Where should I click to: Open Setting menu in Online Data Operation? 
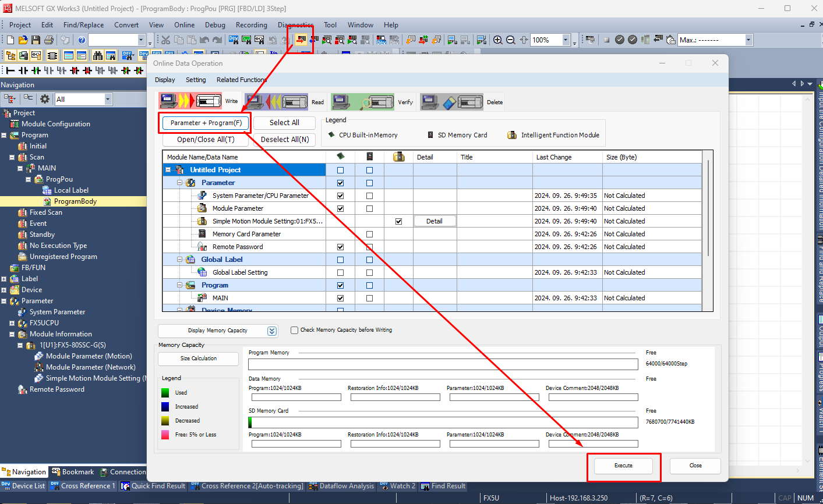[196, 80]
